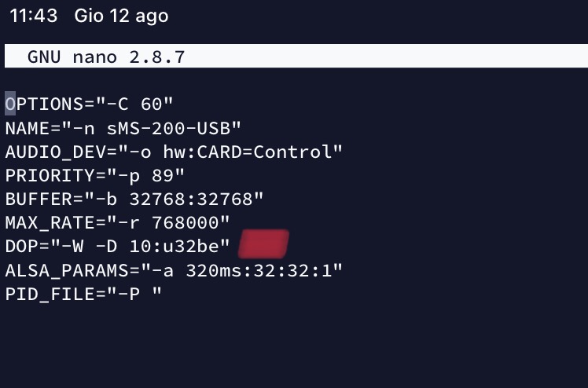Viewport: 588px width, 388px height.
Task: Place cursor in 320ms:32:32:1 value
Action: coord(259,271)
